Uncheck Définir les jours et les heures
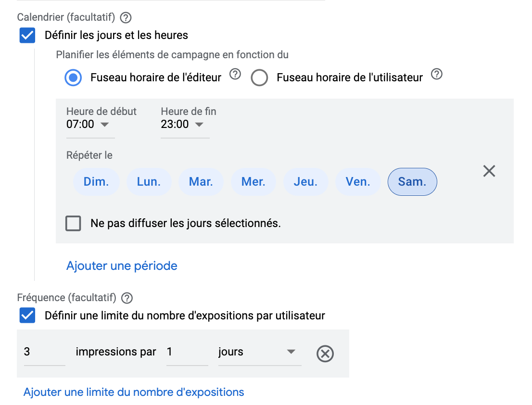The height and width of the screenshot is (405, 532). click(x=27, y=35)
